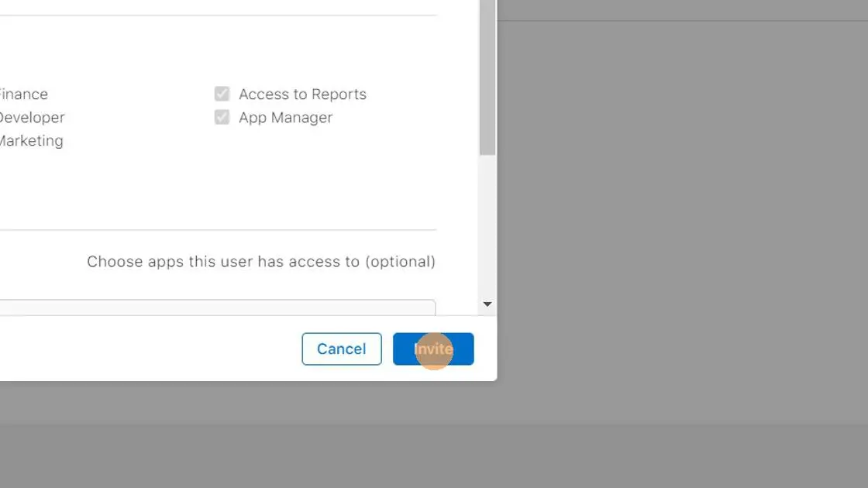Click the dimmed background outside the dialog
The width and height of the screenshot is (868, 488).
point(682,232)
